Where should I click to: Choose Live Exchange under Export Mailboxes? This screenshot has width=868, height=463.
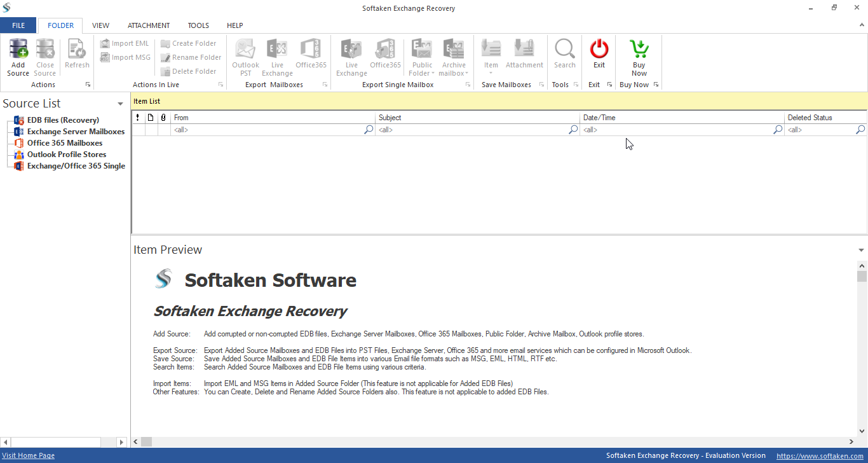pos(277,57)
